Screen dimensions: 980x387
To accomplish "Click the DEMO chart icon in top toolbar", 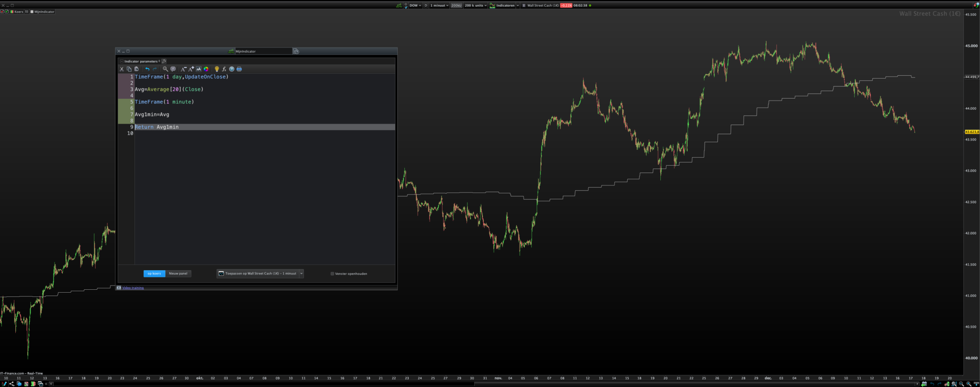I will (x=399, y=5).
